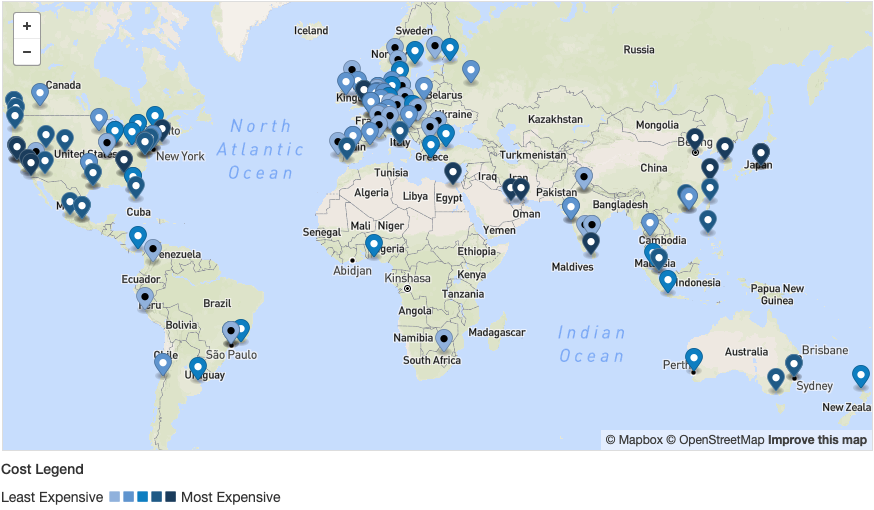
Task: Click the pin in Peru
Action: tap(146, 297)
